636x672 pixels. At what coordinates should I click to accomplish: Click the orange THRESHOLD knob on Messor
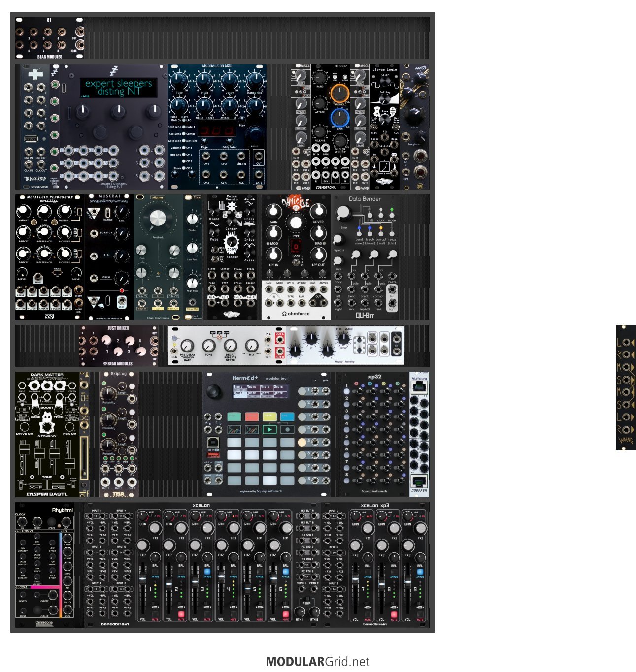[339, 93]
